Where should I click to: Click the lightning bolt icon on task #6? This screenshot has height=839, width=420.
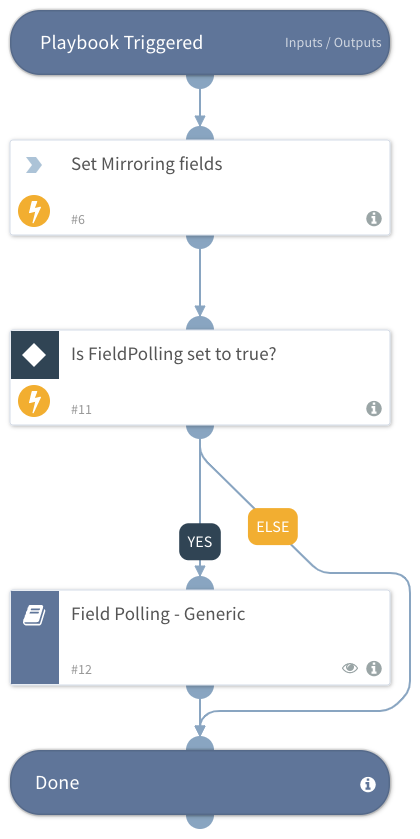[34, 211]
